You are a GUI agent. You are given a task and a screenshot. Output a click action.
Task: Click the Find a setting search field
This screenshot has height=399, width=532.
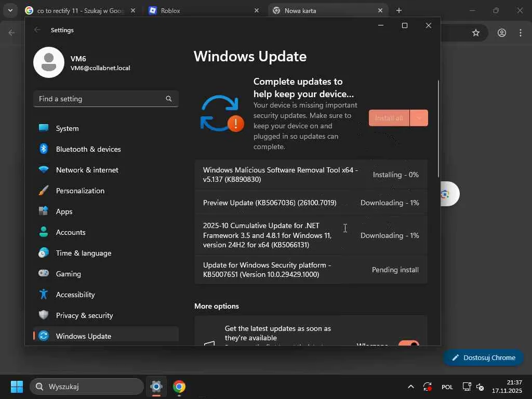pyautogui.click(x=106, y=99)
